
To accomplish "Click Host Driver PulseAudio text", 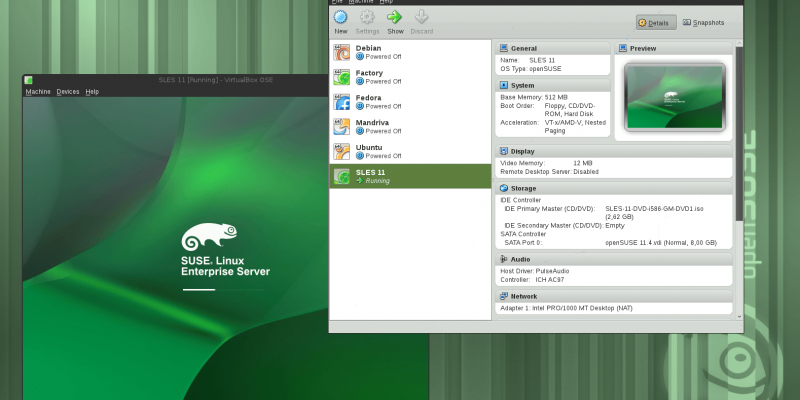I will pyautogui.click(x=534, y=271).
